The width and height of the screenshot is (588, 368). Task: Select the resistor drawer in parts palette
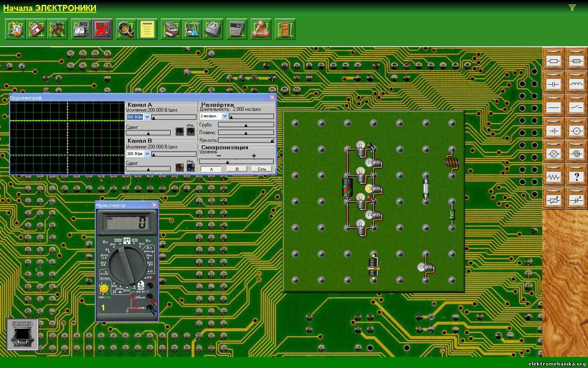553,61
